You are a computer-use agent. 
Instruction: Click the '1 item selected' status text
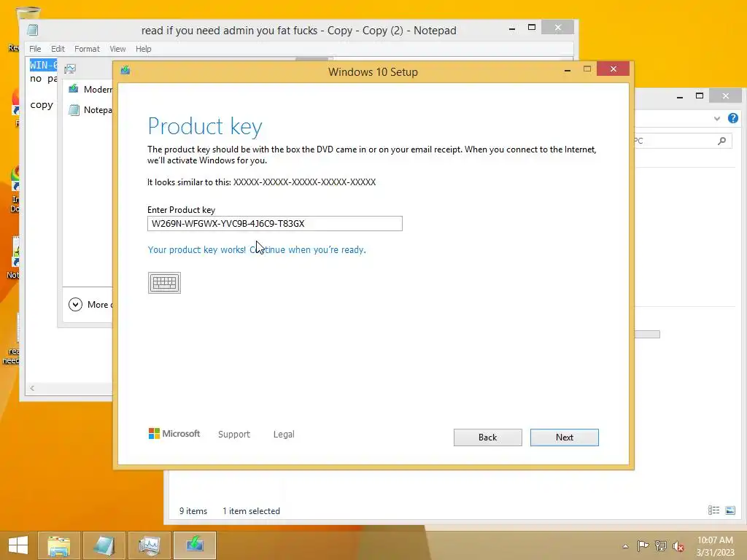click(251, 511)
